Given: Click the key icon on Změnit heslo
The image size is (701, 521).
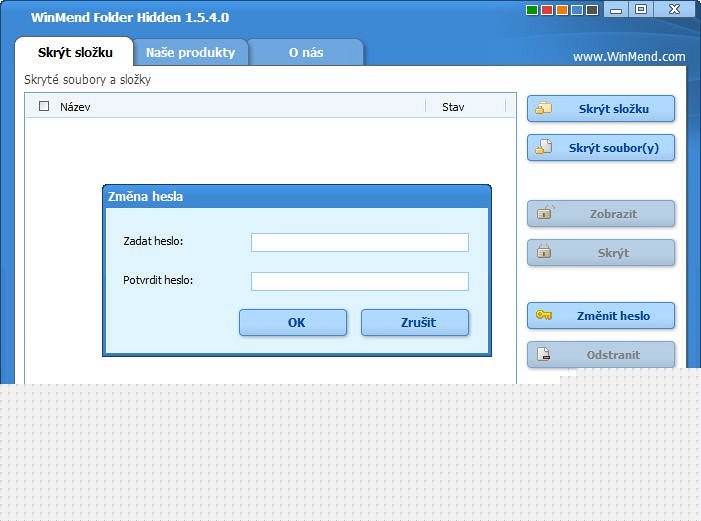Looking at the screenshot, I should pyautogui.click(x=544, y=316).
